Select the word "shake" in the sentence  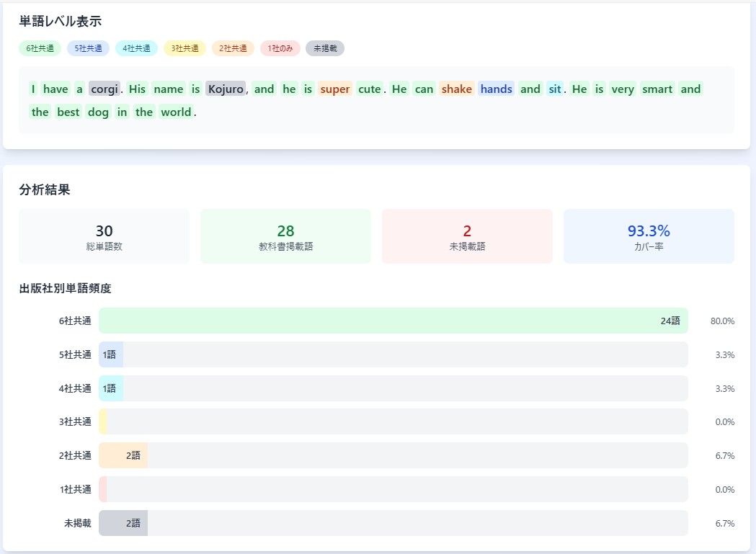click(x=456, y=89)
